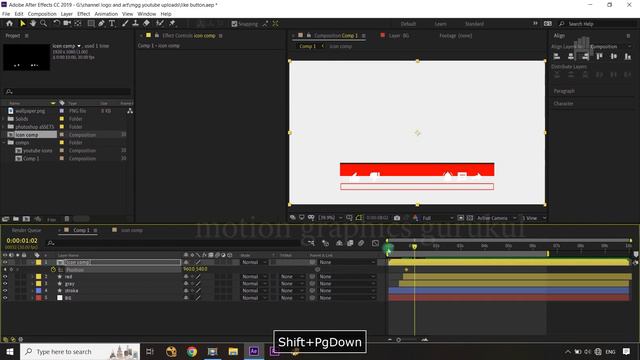Viewport: 640px width, 360px height.
Task: Open the Active Camera dropdown
Action: 496,218
